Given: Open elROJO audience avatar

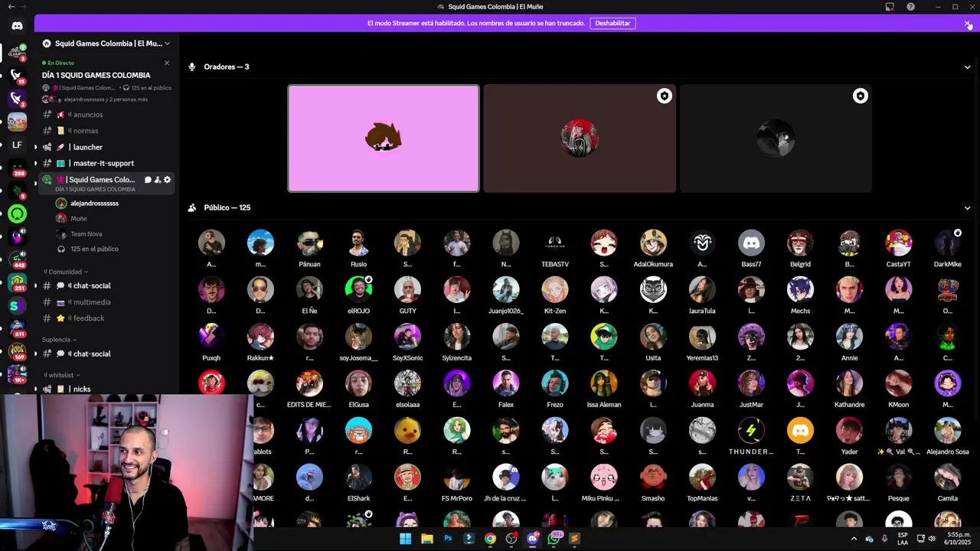Looking at the screenshot, I should (x=358, y=290).
